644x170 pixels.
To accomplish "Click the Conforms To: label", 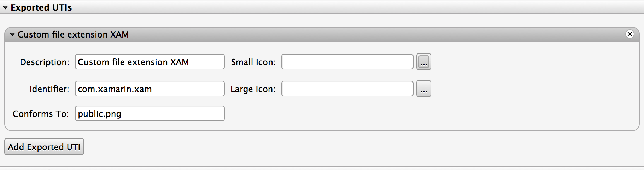I will tap(41, 114).
